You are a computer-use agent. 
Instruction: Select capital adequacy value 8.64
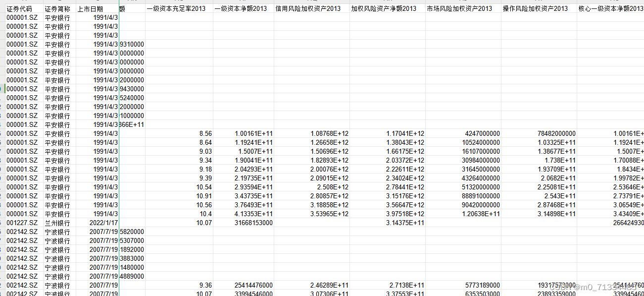coord(179,142)
